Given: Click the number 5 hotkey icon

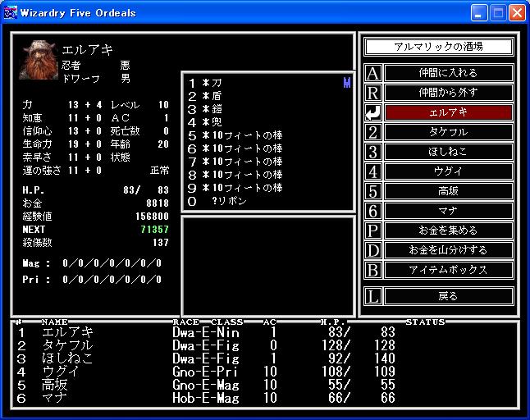Looking at the screenshot, I should [x=372, y=191].
